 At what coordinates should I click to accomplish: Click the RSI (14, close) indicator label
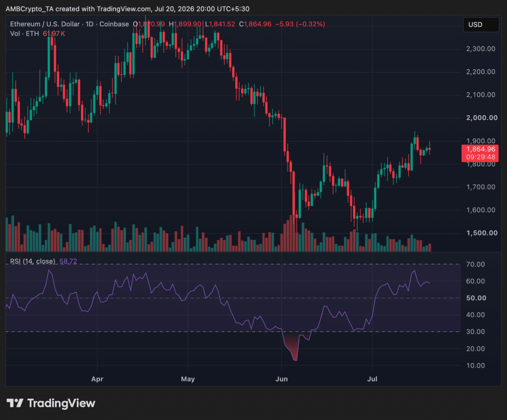(33, 262)
